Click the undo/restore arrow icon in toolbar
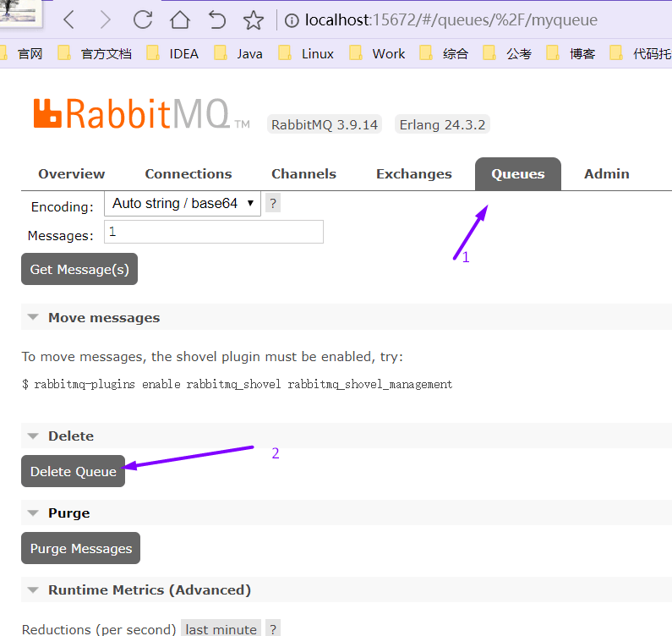672x636 pixels. (x=217, y=19)
